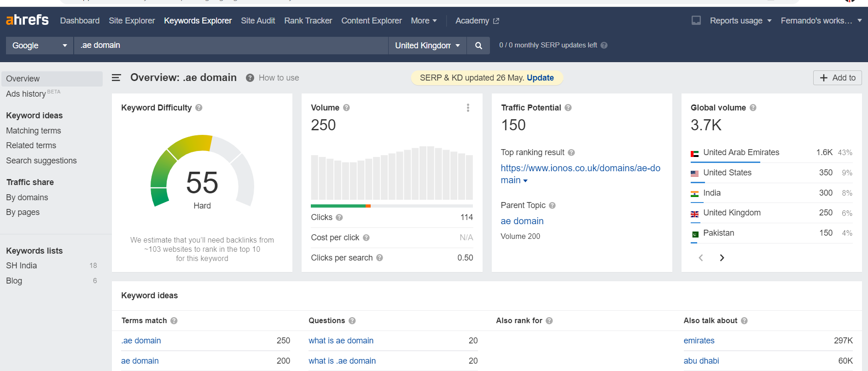Go to next global volume countries page

(722, 258)
